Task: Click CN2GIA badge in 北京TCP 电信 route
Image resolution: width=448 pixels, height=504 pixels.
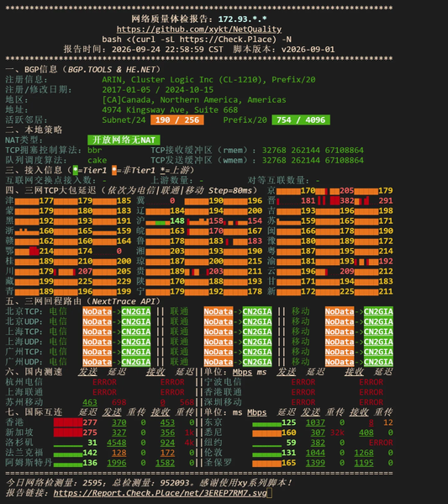Action: click(136, 311)
